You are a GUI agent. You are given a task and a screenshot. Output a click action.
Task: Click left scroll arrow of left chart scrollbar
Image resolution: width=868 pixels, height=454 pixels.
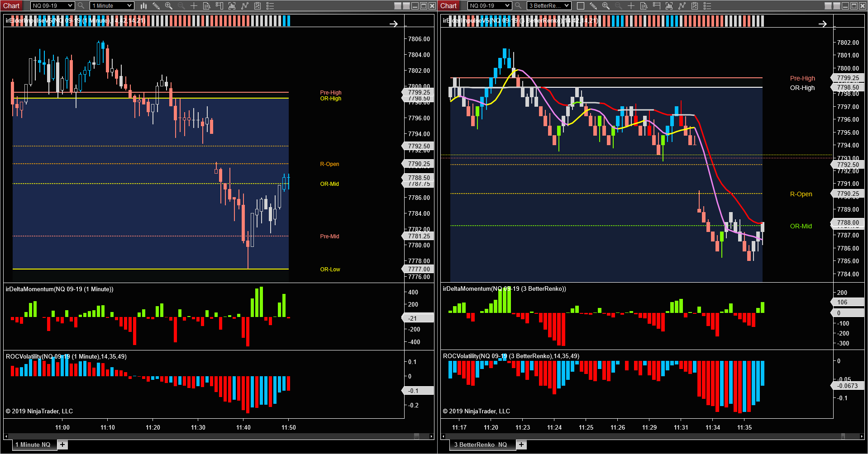[x=6, y=436]
